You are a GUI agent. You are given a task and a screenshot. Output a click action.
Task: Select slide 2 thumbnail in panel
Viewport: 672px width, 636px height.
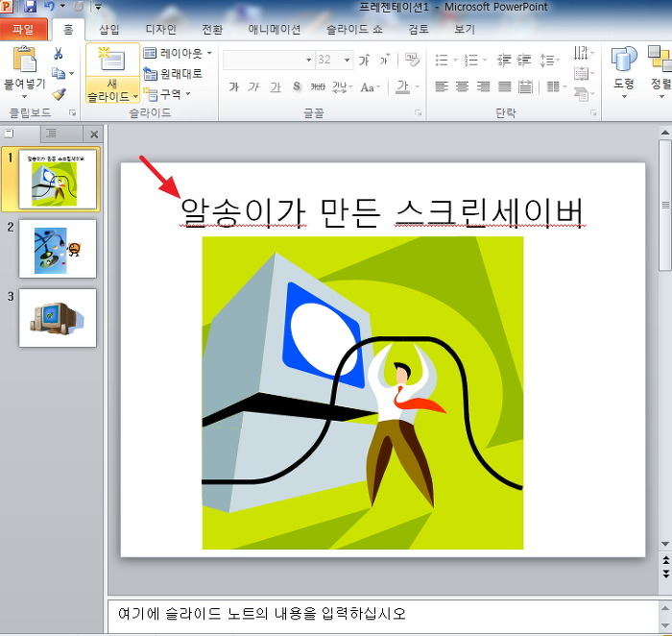point(57,248)
